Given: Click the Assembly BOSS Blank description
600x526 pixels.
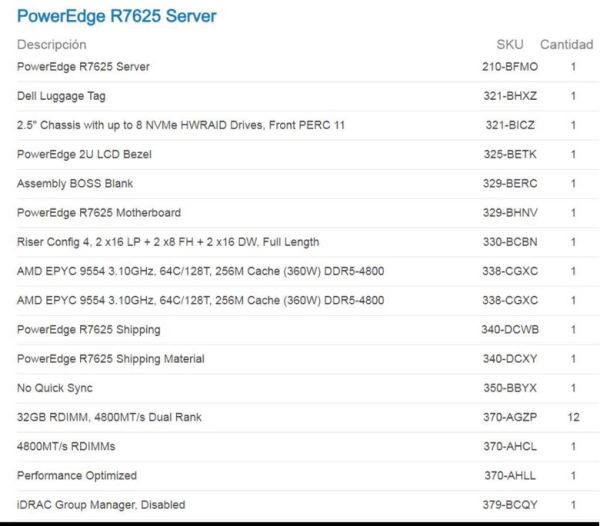Looking at the screenshot, I should coord(75,184).
